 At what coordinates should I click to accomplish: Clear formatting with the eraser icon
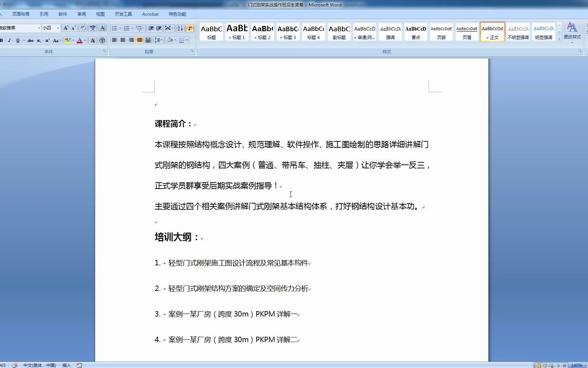pyautogui.click(x=83, y=28)
